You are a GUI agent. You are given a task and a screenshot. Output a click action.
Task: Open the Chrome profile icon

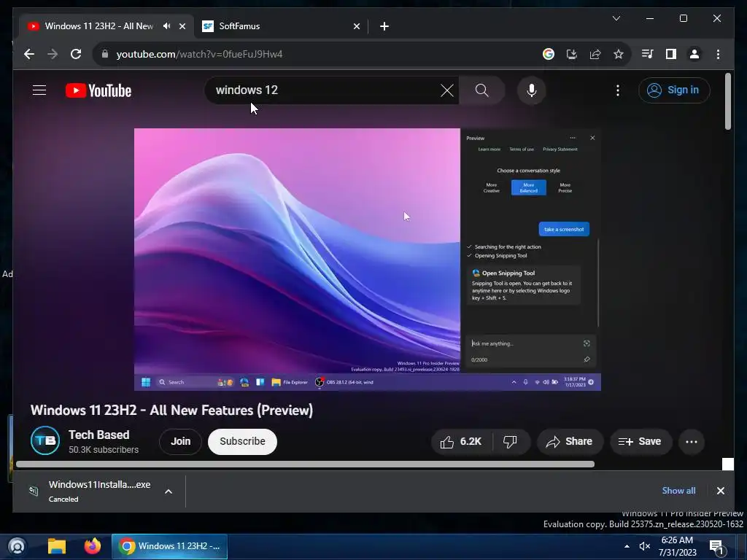[x=694, y=54]
